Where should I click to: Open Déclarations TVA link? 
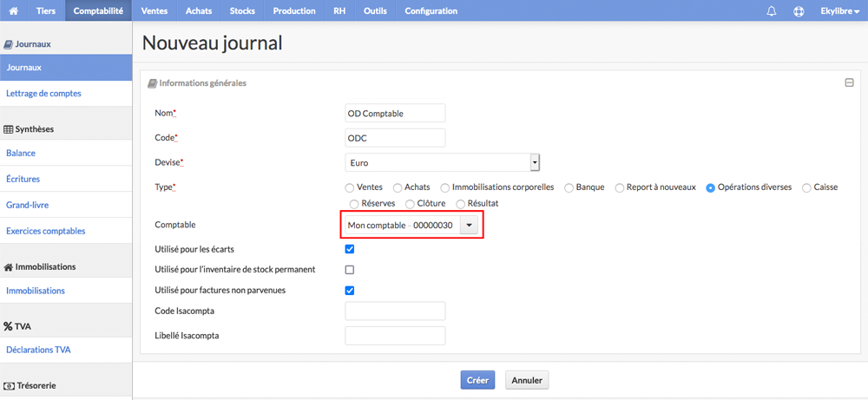38,350
